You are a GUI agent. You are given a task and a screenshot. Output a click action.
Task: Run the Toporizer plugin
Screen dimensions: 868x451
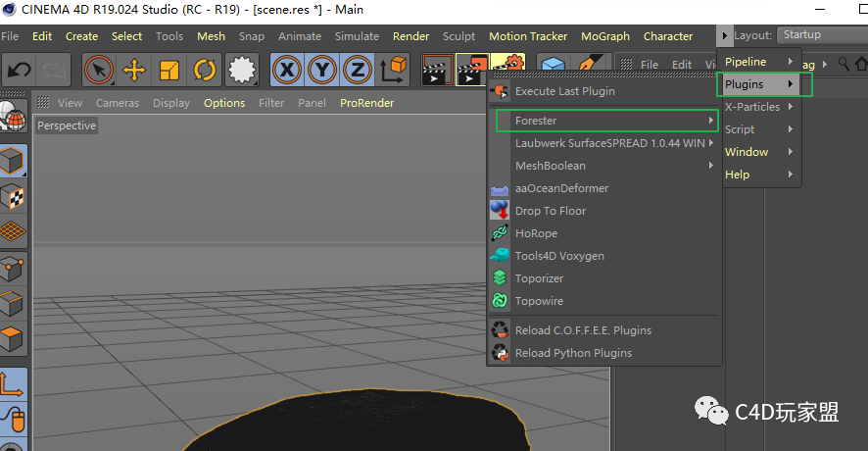(604, 278)
